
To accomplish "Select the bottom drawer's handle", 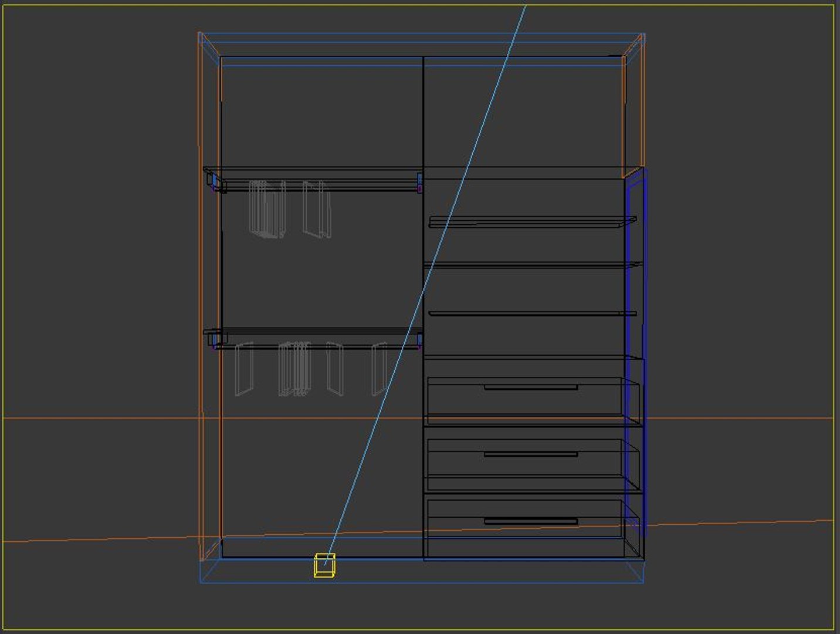I will (x=531, y=521).
